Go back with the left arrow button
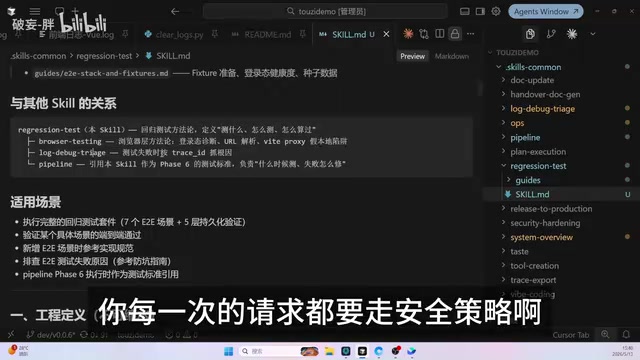 (x=175, y=11)
